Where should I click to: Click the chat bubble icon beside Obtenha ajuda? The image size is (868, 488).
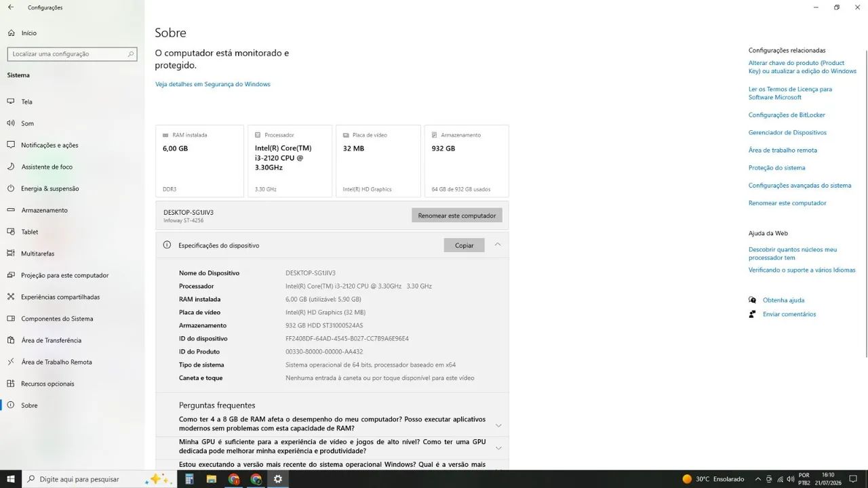(752, 300)
